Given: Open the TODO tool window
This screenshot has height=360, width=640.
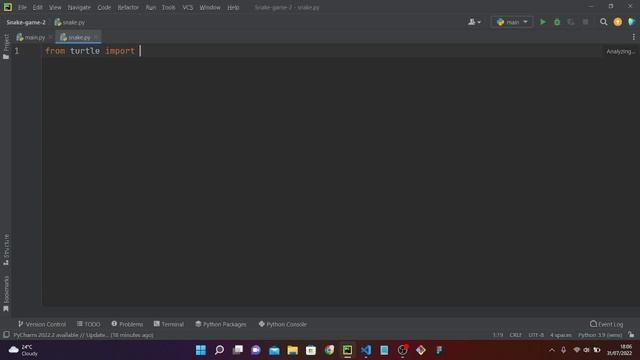Looking at the screenshot, I should click(89, 324).
